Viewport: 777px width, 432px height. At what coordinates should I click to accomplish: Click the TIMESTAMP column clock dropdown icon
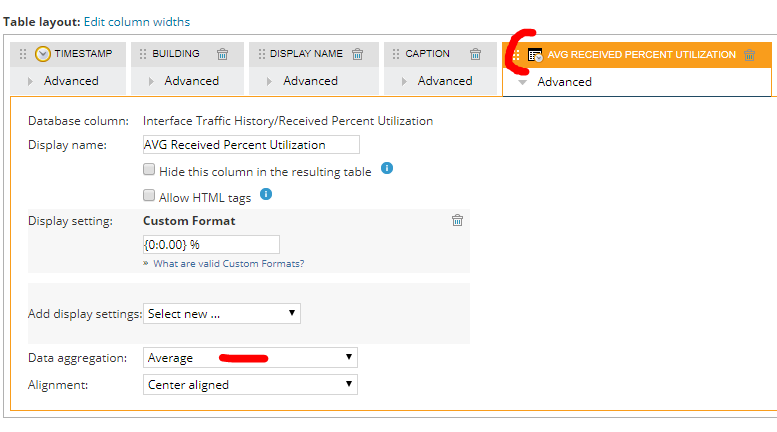pos(43,54)
